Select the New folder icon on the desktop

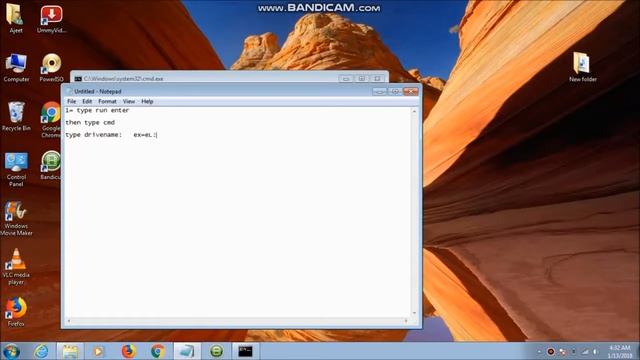(x=582, y=67)
